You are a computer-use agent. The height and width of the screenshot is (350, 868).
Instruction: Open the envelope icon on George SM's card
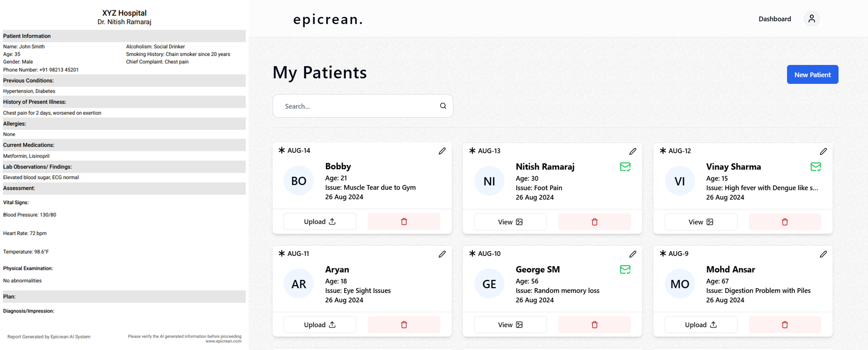click(626, 270)
